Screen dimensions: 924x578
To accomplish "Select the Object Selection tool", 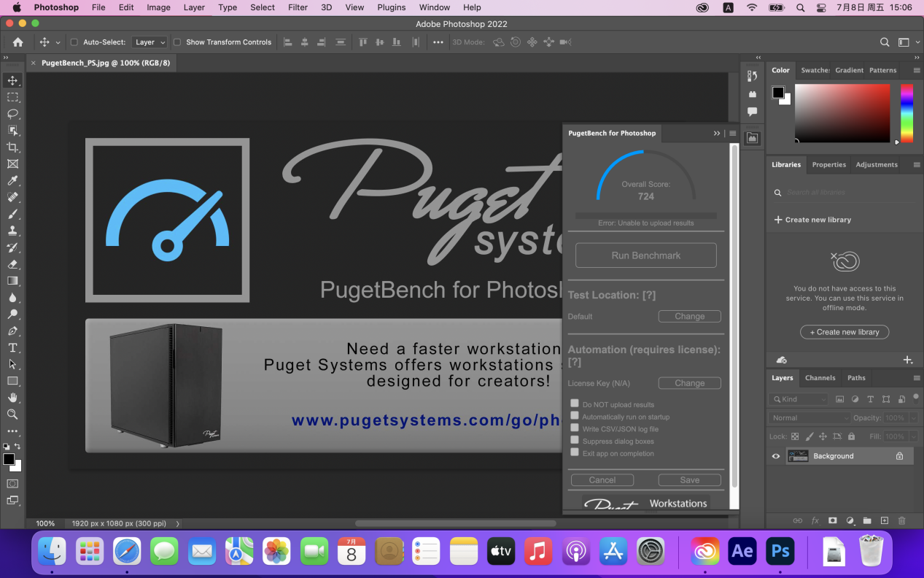I will [12, 131].
